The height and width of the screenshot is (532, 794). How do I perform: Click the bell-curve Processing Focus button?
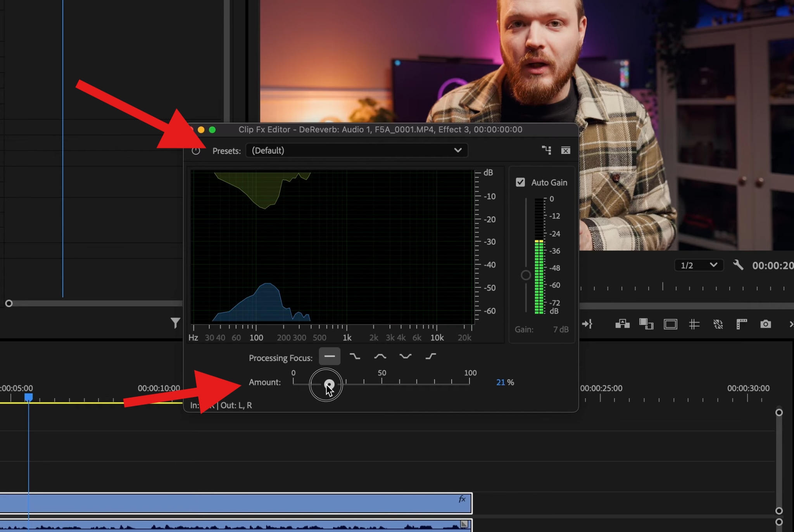[x=380, y=356]
